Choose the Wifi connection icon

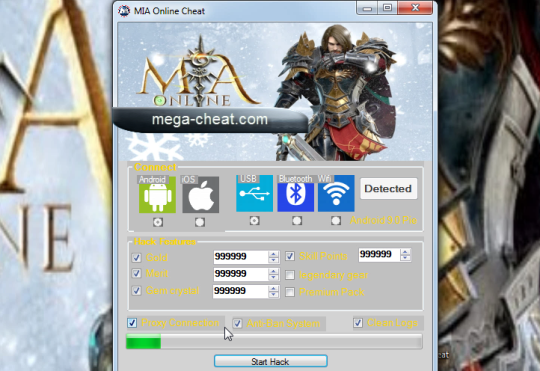point(336,193)
